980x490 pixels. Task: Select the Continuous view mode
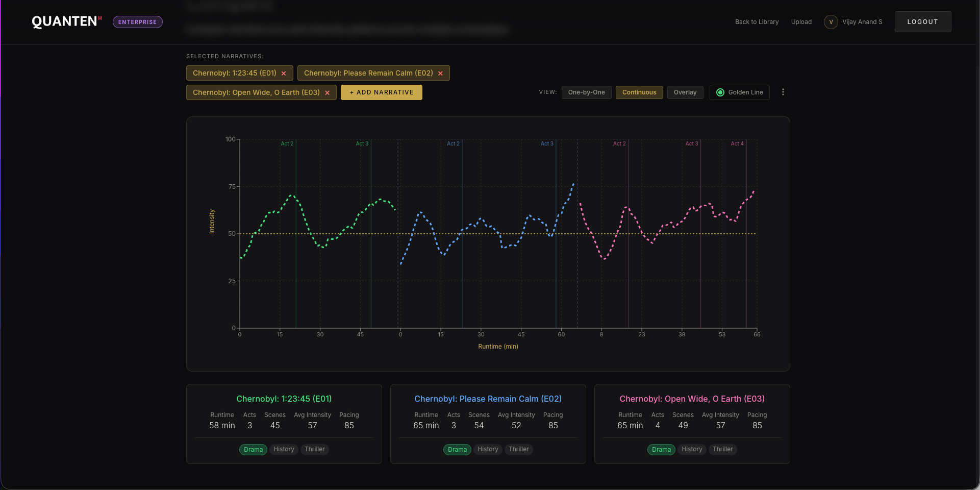pyautogui.click(x=639, y=92)
